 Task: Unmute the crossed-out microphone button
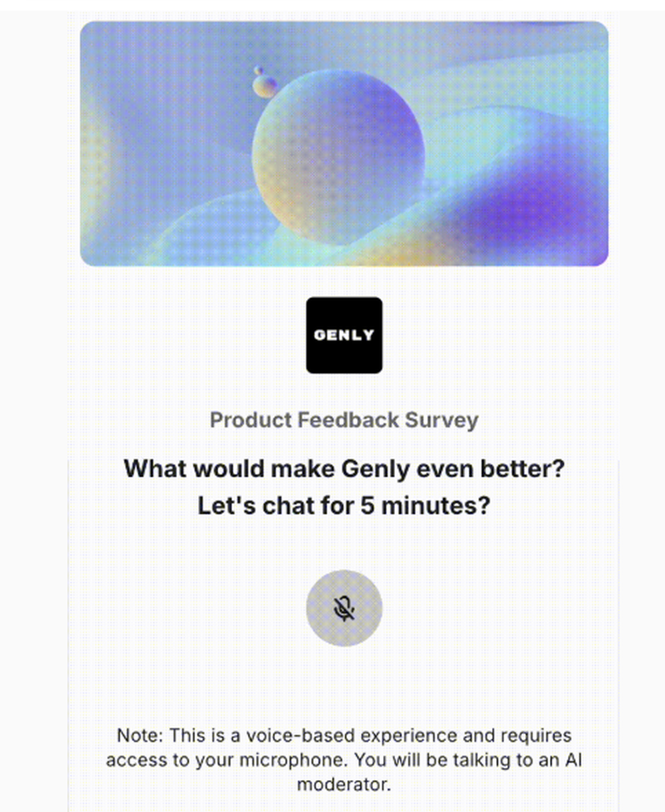click(344, 608)
